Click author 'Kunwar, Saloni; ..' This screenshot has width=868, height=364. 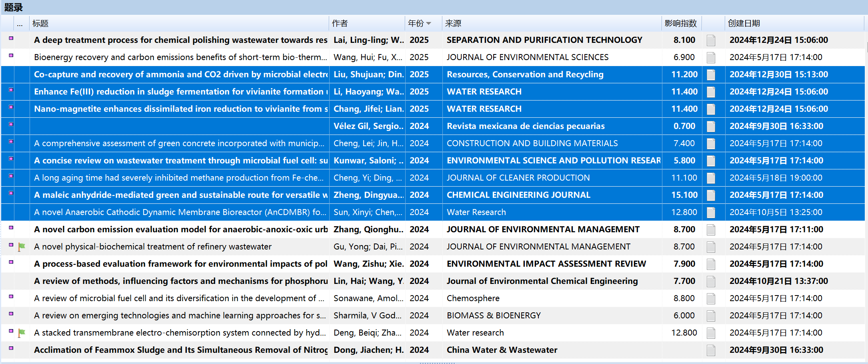[369, 161]
